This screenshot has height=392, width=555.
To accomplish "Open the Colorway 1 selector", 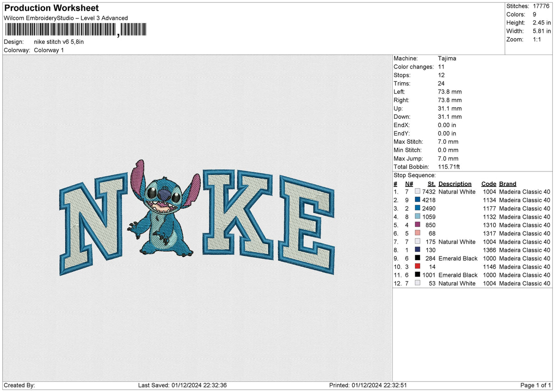I will click(x=49, y=50).
